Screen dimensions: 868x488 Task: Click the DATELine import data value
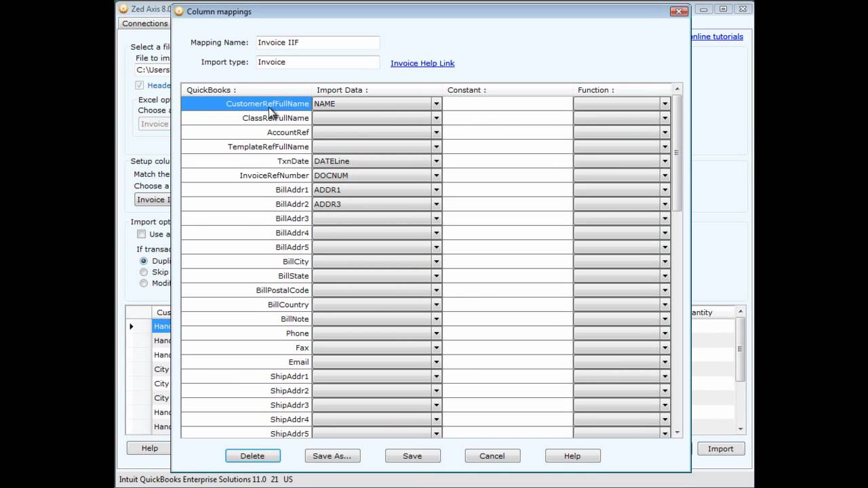tap(332, 161)
